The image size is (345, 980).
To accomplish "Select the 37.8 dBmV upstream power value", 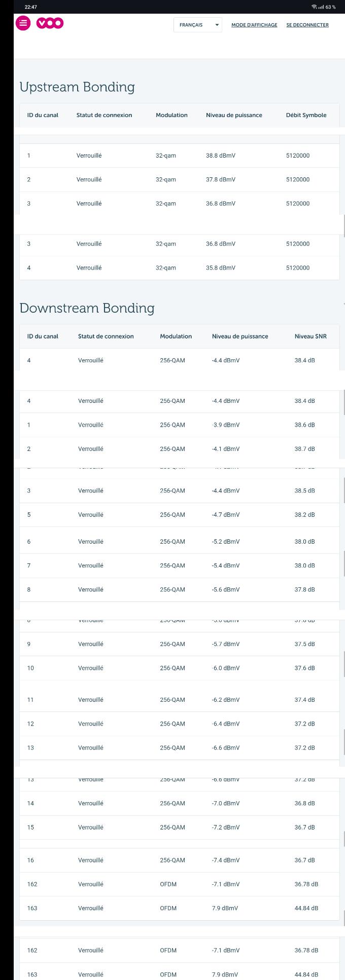I will [221, 179].
